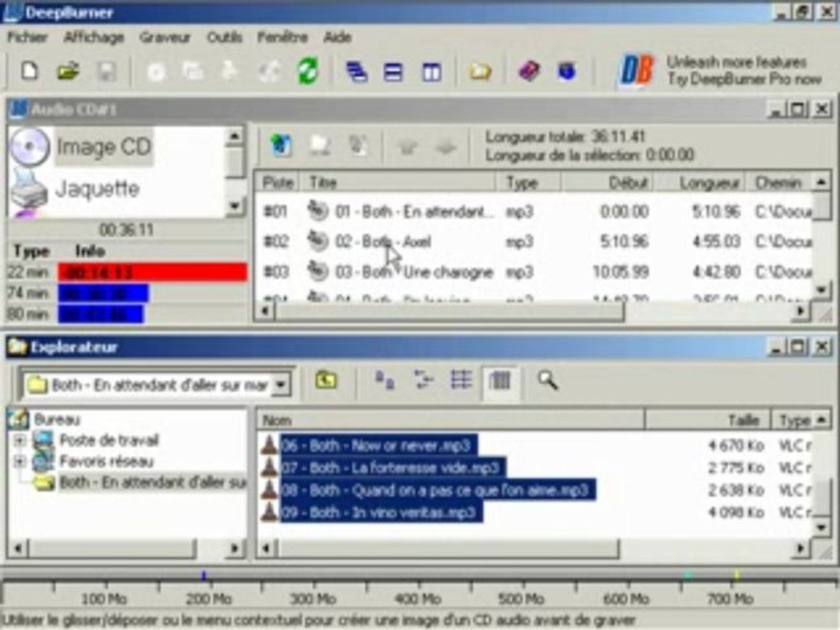Click the 700 Mo mark on capacity ruler
840x630 pixels.
tap(731, 598)
